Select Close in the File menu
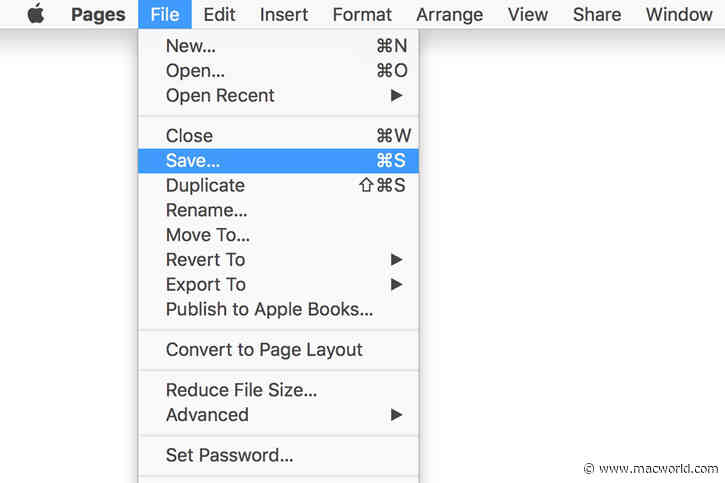Image resolution: width=725 pixels, height=483 pixels. coord(278,136)
